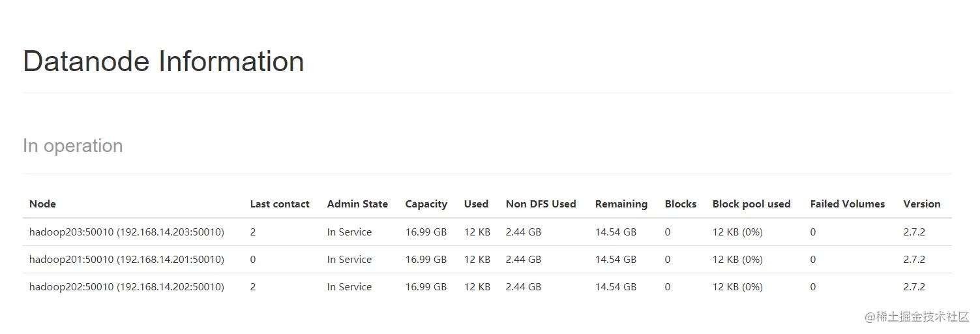Select the hadoop202:50010 node entry

tap(126, 287)
